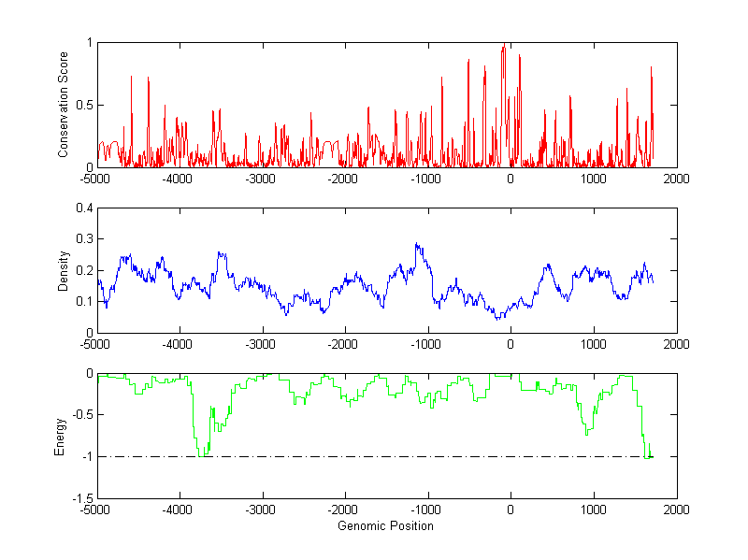Click the Genomic Position x-axis label
This screenshot has width=748, height=560.
[x=386, y=526]
